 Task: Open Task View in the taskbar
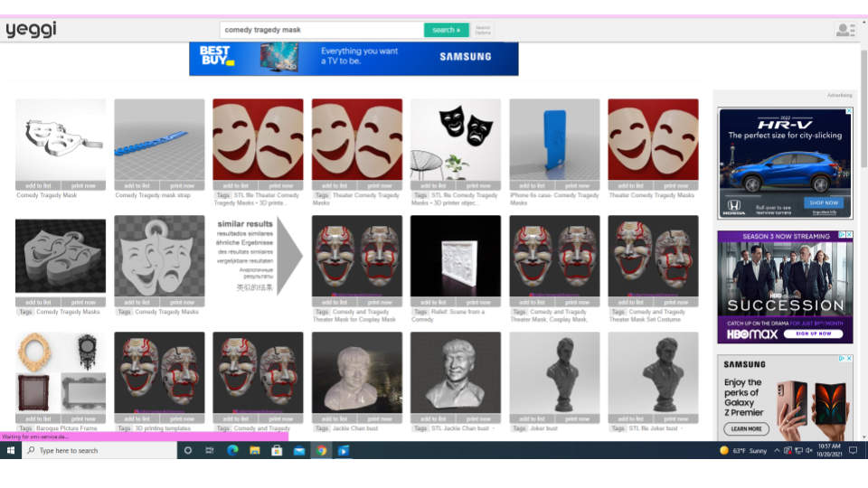coord(209,450)
